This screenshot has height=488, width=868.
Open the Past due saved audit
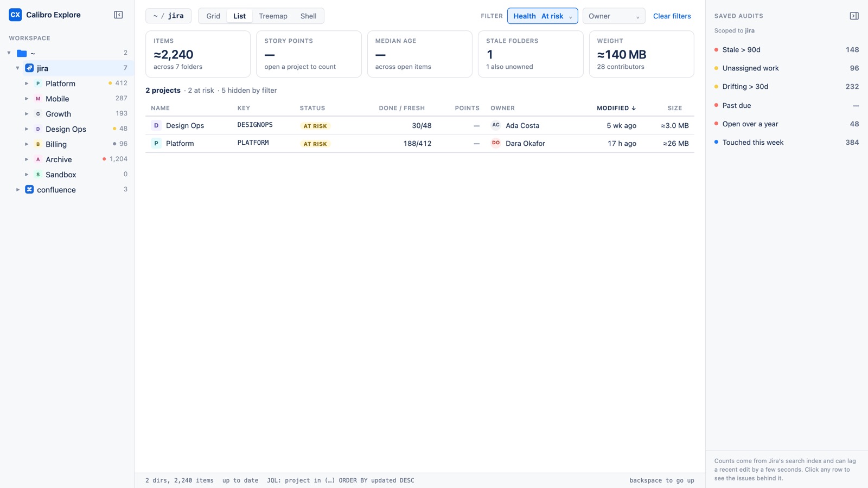tap(787, 105)
